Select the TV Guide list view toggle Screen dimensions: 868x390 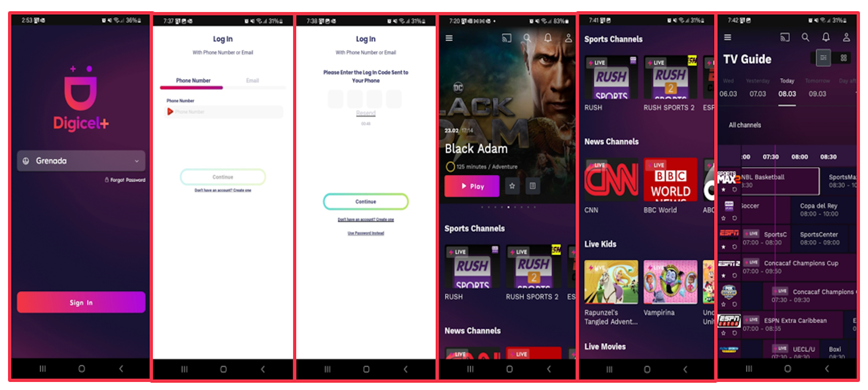tap(823, 58)
